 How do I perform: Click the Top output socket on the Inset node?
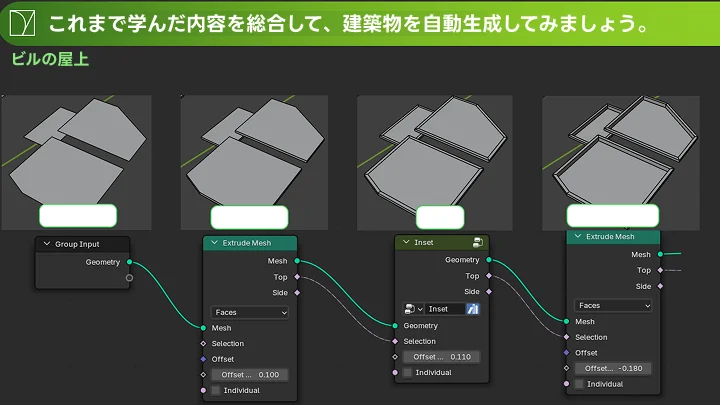tap(489, 275)
